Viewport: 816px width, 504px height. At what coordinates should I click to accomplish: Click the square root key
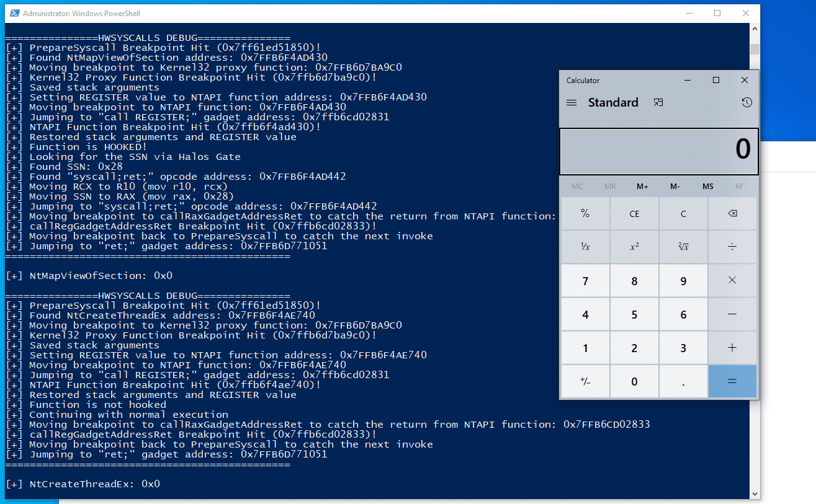tap(683, 247)
